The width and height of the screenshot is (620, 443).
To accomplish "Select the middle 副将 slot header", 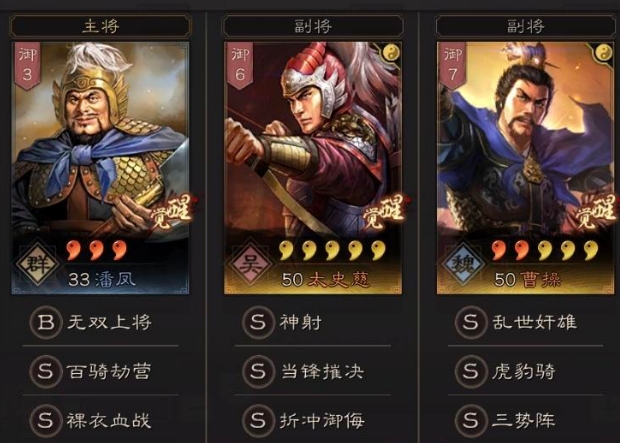I will coord(313,27).
